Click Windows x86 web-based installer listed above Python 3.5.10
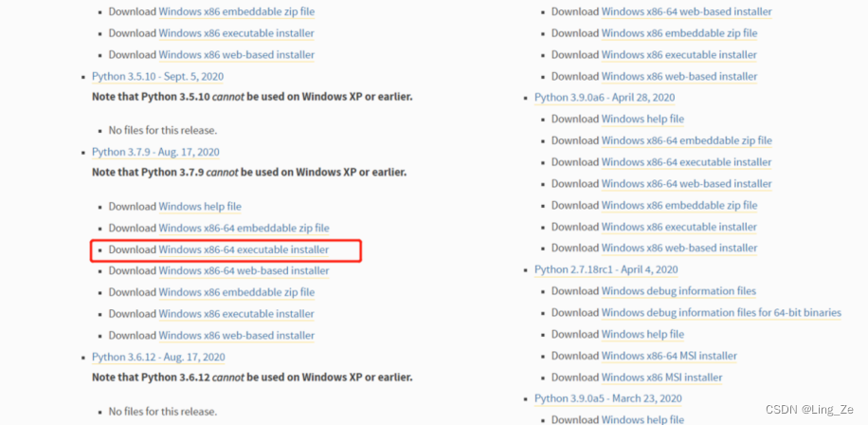The image size is (868, 425). [236, 54]
